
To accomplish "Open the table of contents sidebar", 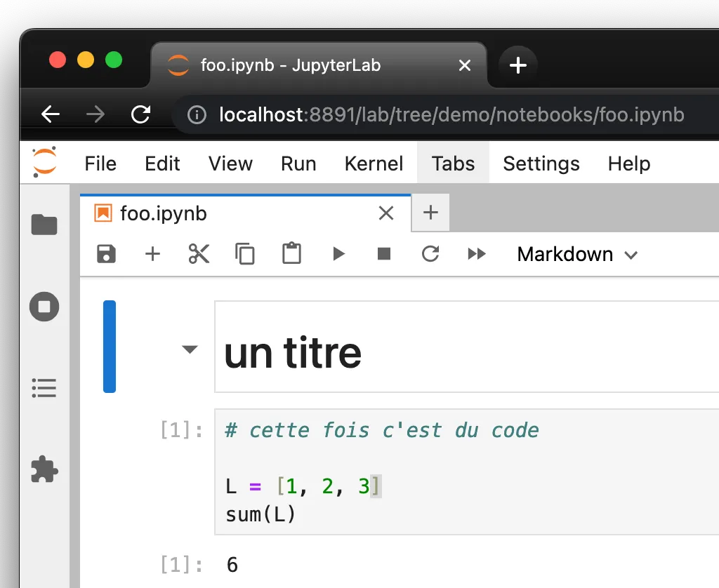I will (44, 388).
